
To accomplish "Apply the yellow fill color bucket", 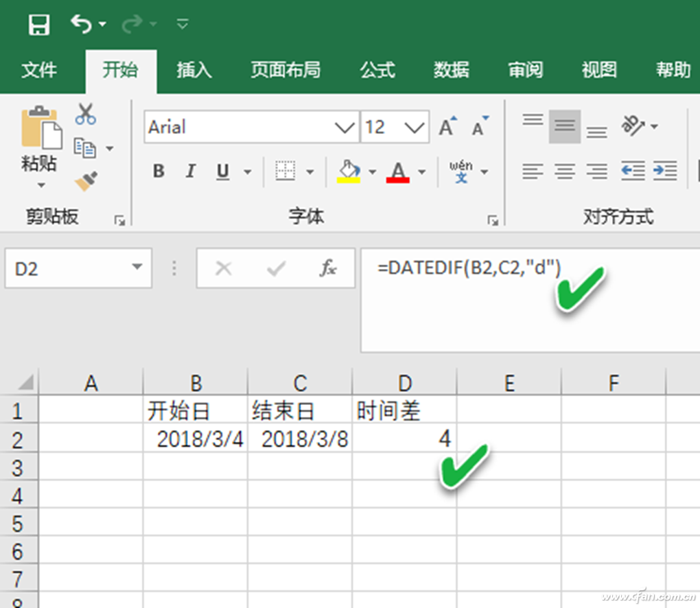I will (349, 172).
